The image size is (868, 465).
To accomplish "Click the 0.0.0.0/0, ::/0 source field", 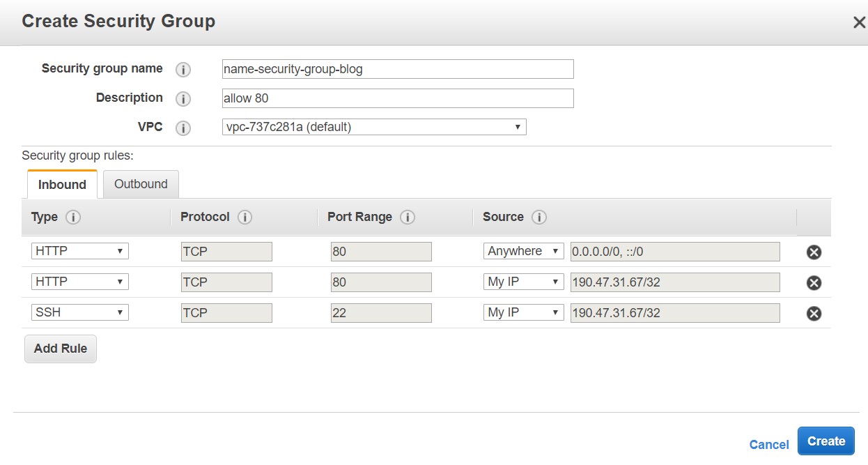I will pos(675,252).
